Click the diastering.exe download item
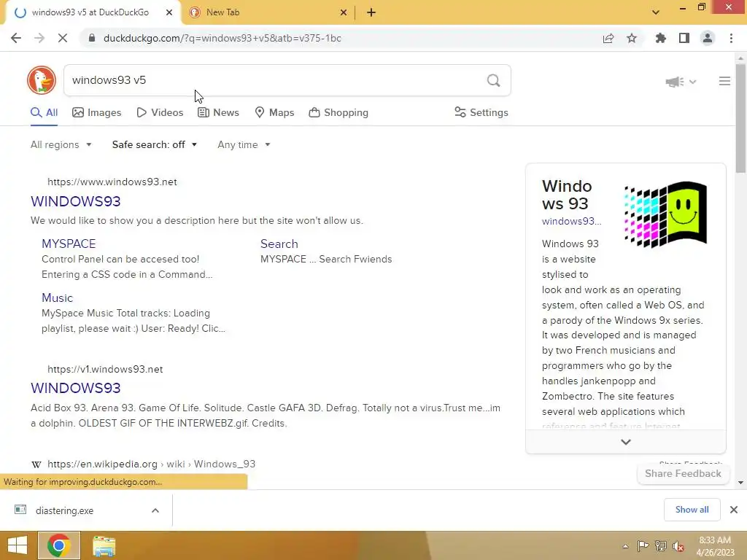Image resolution: width=747 pixels, height=560 pixels. (65, 510)
